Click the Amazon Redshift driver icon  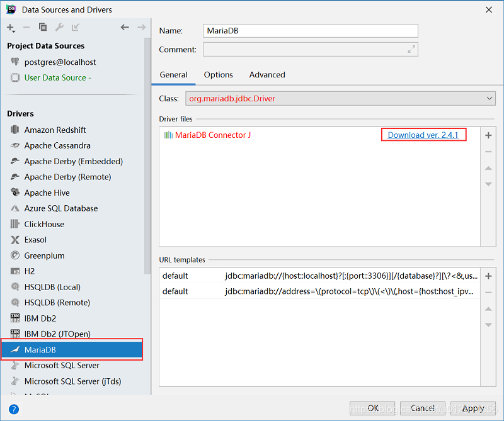click(x=14, y=130)
